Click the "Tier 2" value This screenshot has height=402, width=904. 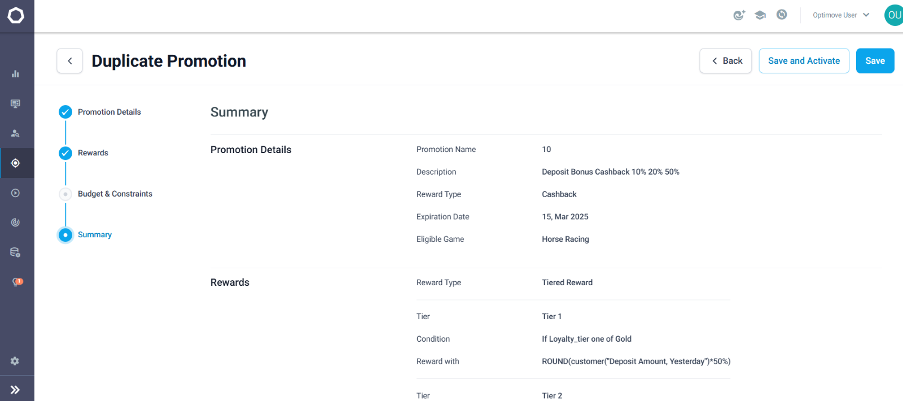(x=552, y=396)
